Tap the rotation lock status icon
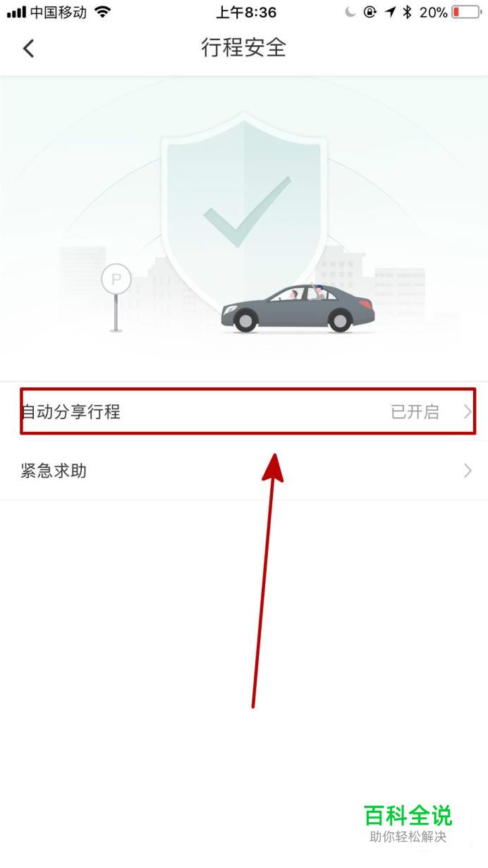Screen dimensions: 488x868 tap(370, 12)
